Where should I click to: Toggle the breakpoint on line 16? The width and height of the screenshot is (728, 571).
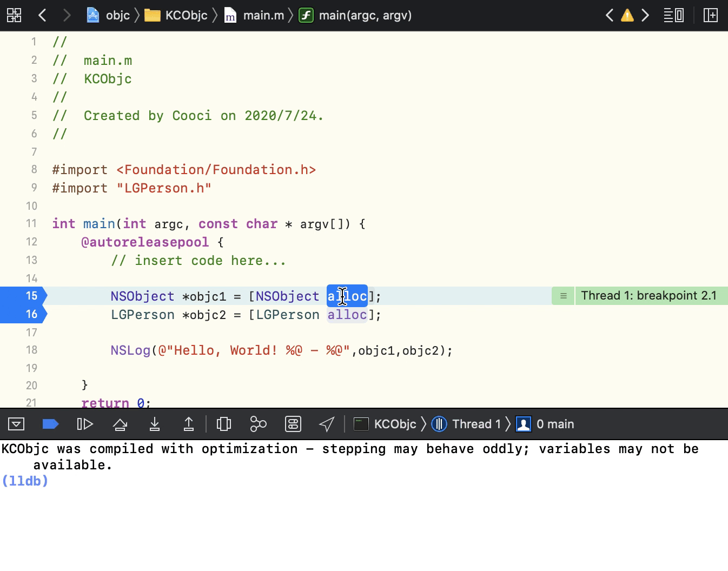(x=24, y=314)
